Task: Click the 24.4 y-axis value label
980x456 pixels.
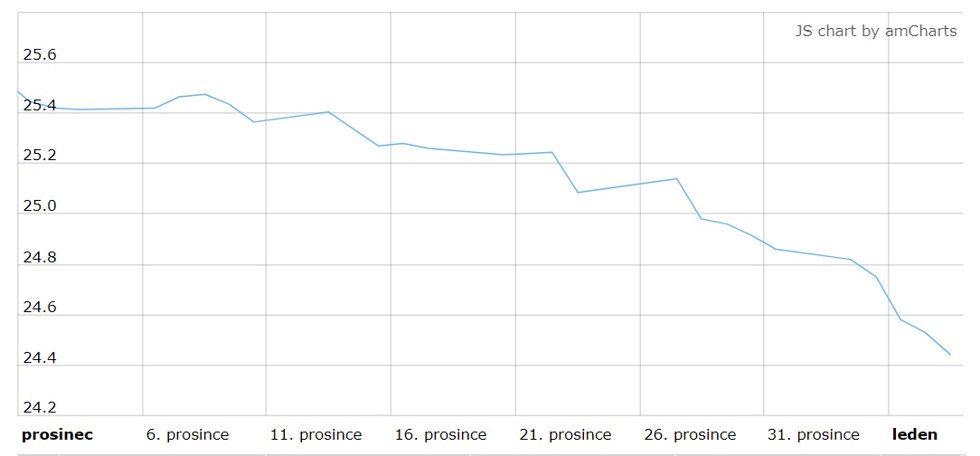Action: 40,357
